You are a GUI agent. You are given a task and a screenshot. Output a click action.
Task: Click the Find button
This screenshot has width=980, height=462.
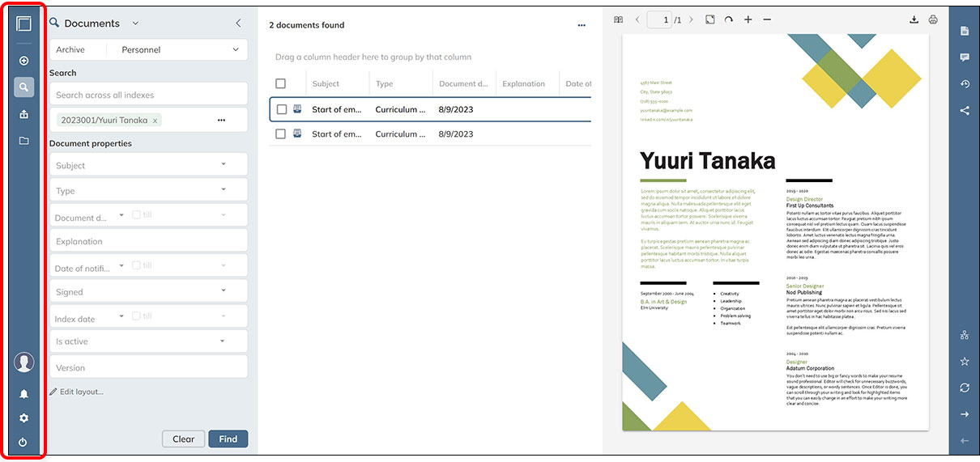pyautogui.click(x=228, y=439)
